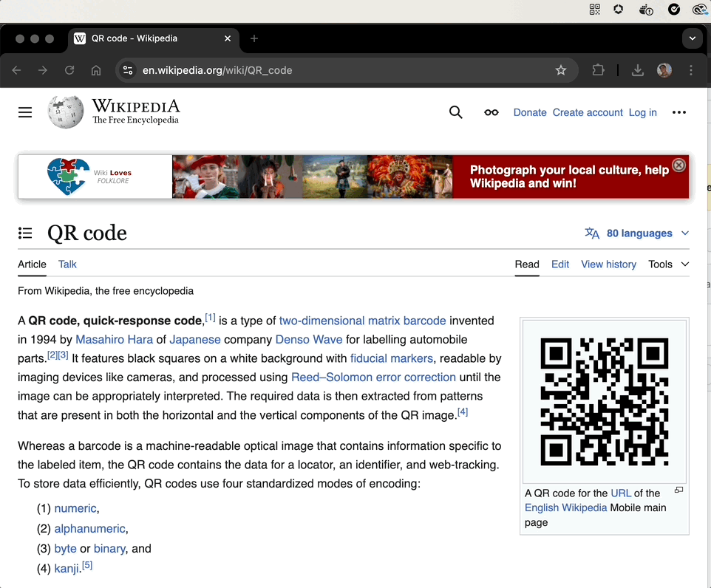Open Wikipedia main hamburger menu
This screenshot has width=711, height=588.
[x=25, y=112]
